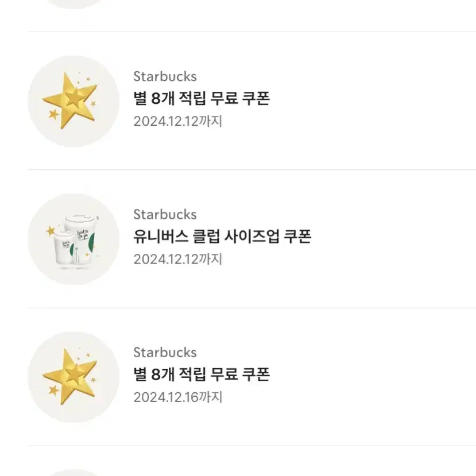Tap the gold star icon of the coupon expiring 2024.12.16
Image resolution: width=476 pixels, height=476 pixels.
pyautogui.click(x=73, y=377)
